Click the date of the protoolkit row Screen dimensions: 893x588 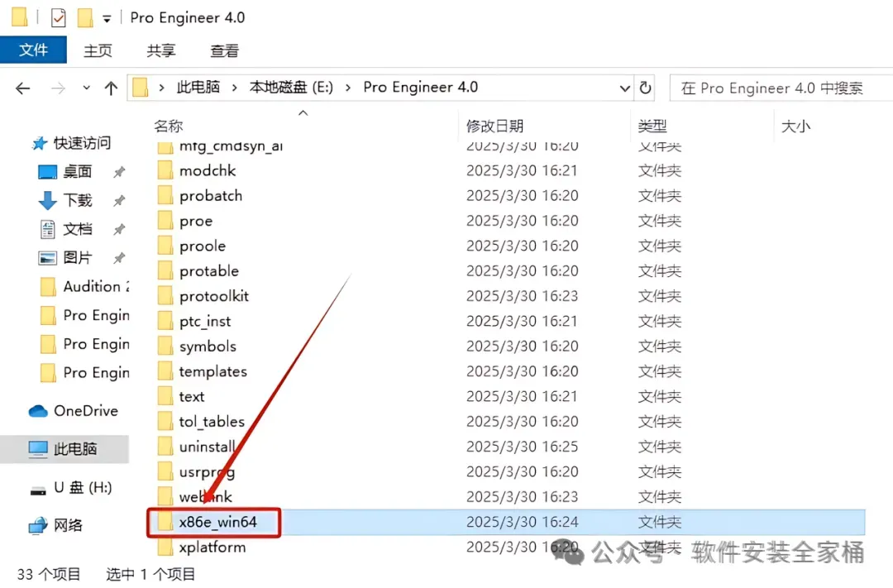click(523, 296)
